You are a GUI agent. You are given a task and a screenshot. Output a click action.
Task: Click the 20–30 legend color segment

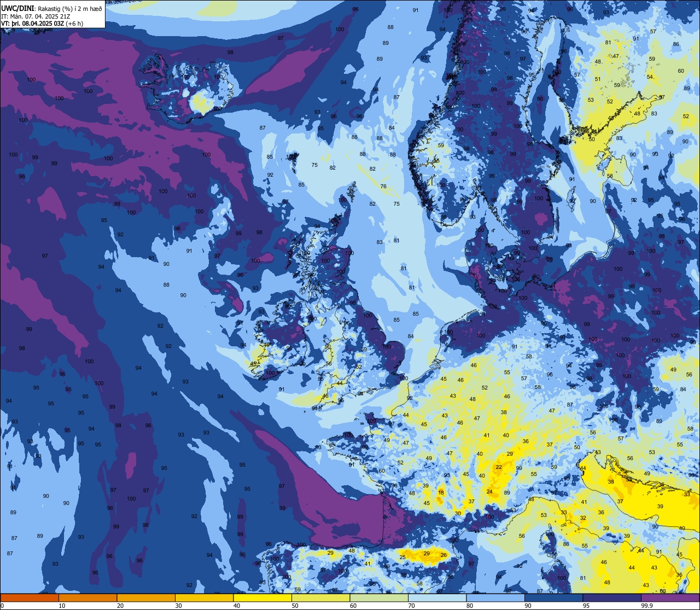[146, 597]
